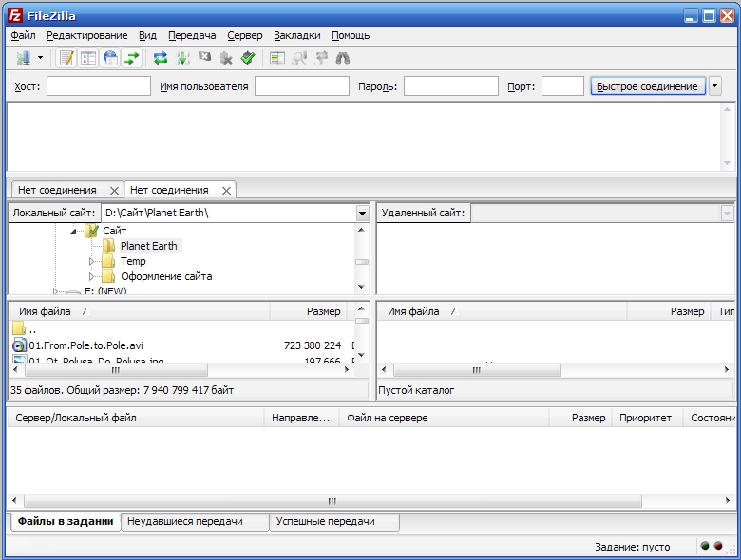The height and width of the screenshot is (560, 741).
Task: Toggle the message log display
Action: tap(66, 58)
